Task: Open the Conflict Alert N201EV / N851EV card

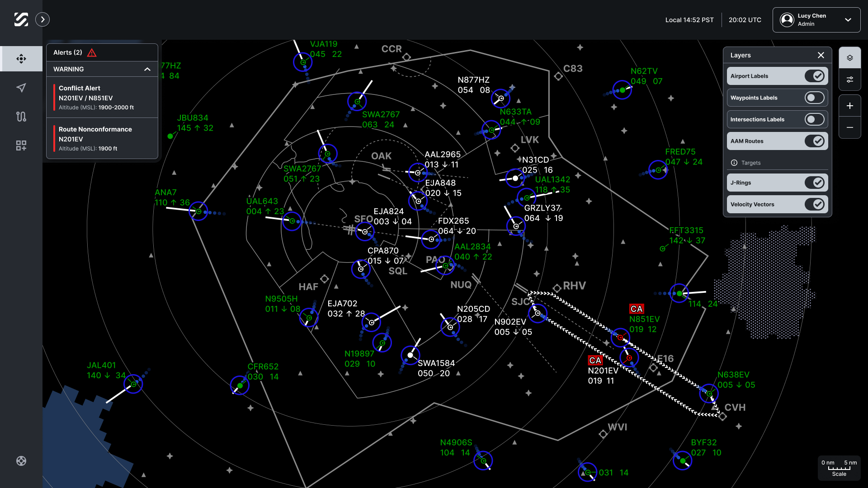Action: point(102,98)
